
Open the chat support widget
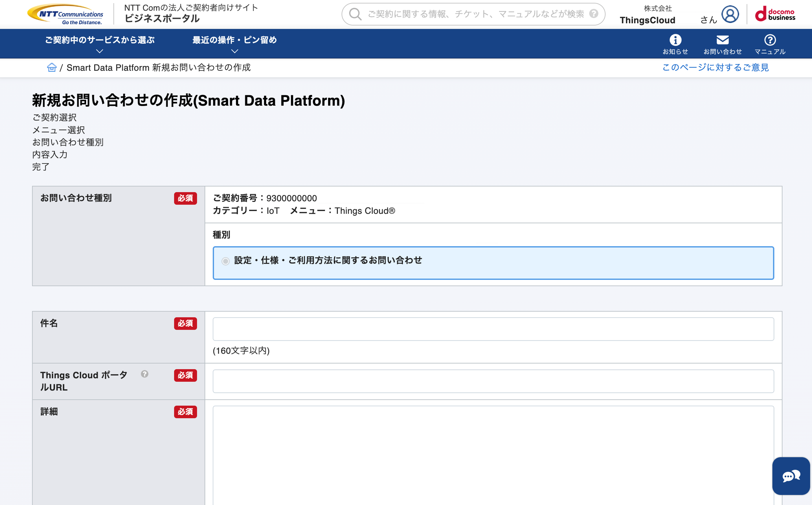[791, 476]
